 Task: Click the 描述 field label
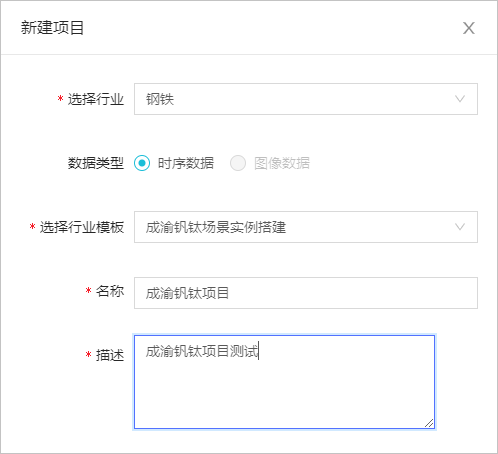pyautogui.click(x=110, y=355)
